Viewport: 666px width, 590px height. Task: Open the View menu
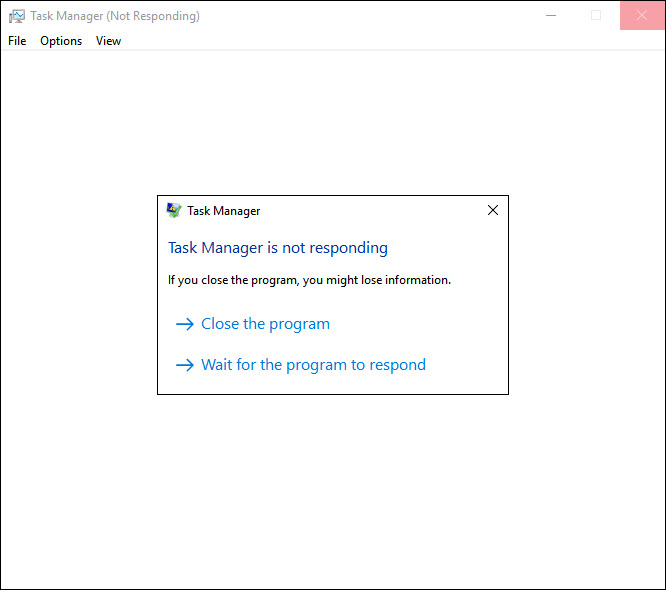coord(108,41)
